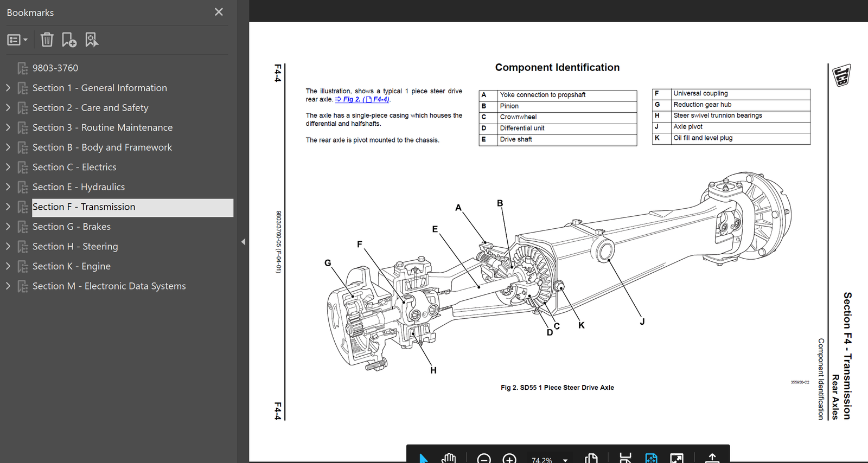Delete the selected bookmark with trash icon

click(47, 40)
